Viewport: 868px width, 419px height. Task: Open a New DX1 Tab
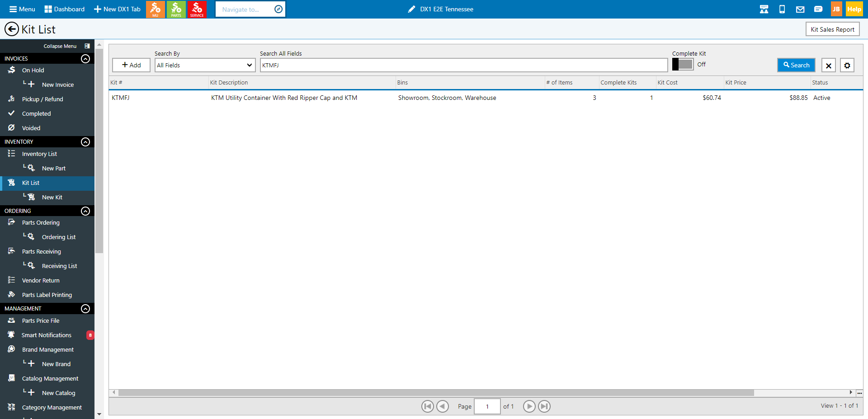[x=117, y=9]
